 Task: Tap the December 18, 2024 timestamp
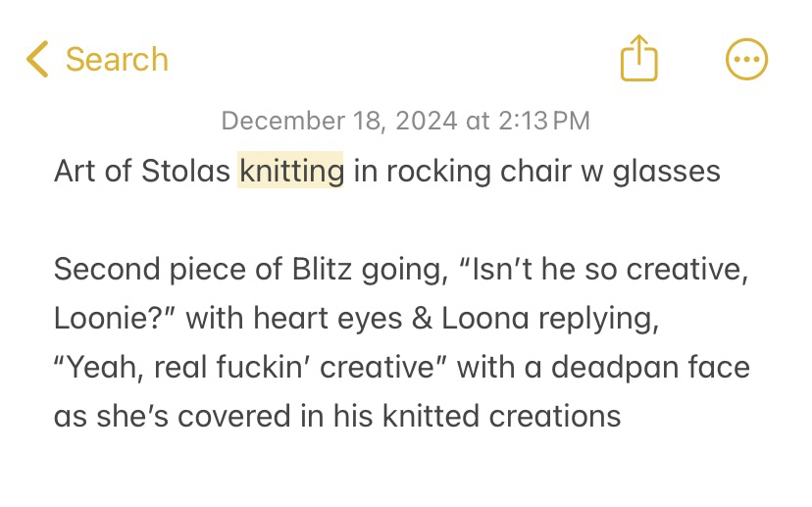[x=405, y=121]
